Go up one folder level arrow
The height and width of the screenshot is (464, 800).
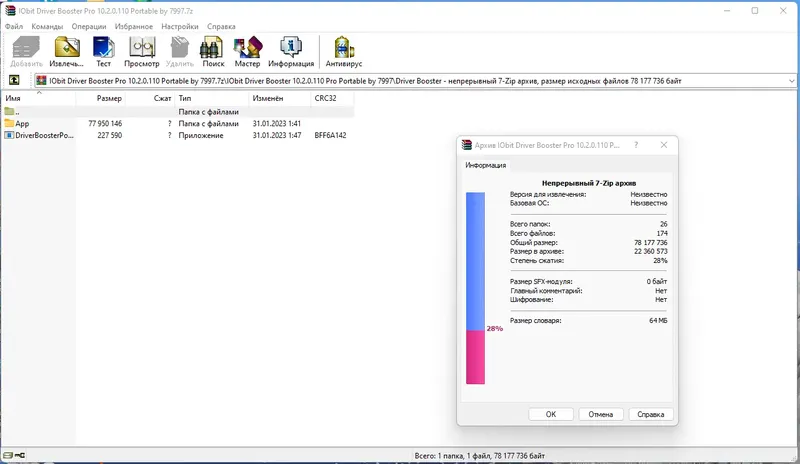(14, 80)
